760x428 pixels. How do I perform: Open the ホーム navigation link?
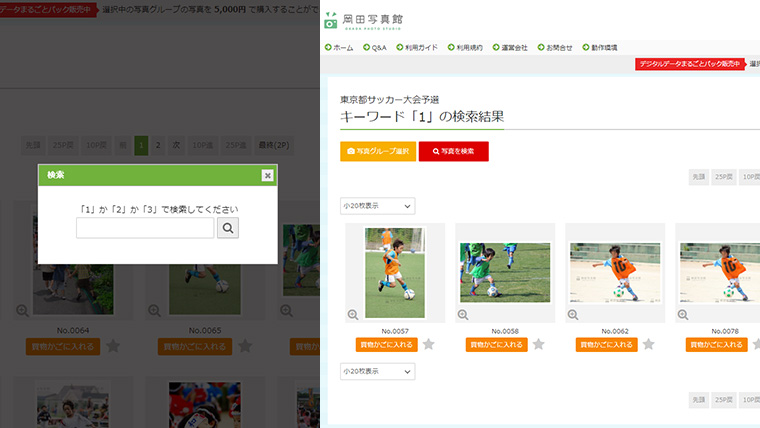(339, 48)
